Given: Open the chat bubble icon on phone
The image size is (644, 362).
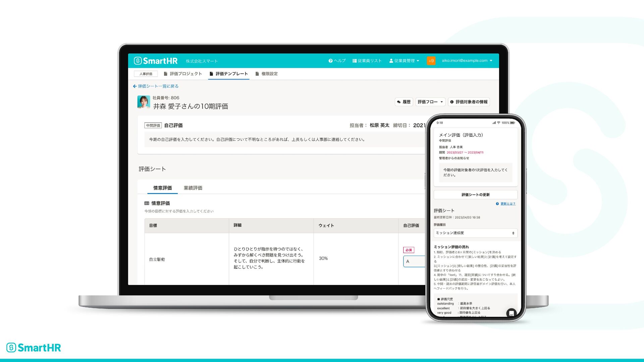Looking at the screenshot, I should (511, 313).
